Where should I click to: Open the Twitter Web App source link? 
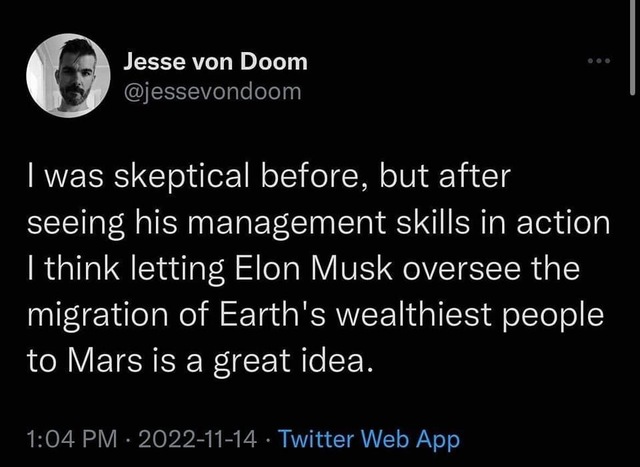coord(369,439)
